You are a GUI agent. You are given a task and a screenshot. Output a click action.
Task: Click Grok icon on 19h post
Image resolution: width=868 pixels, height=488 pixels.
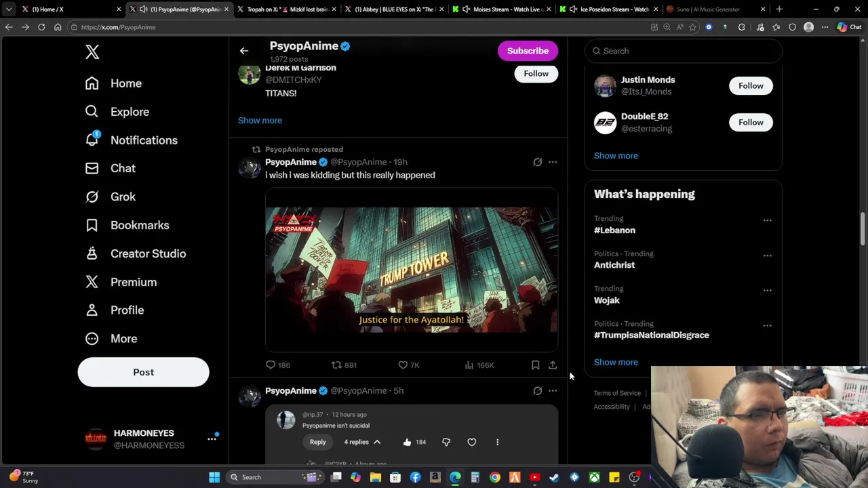click(x=537, y=162)
